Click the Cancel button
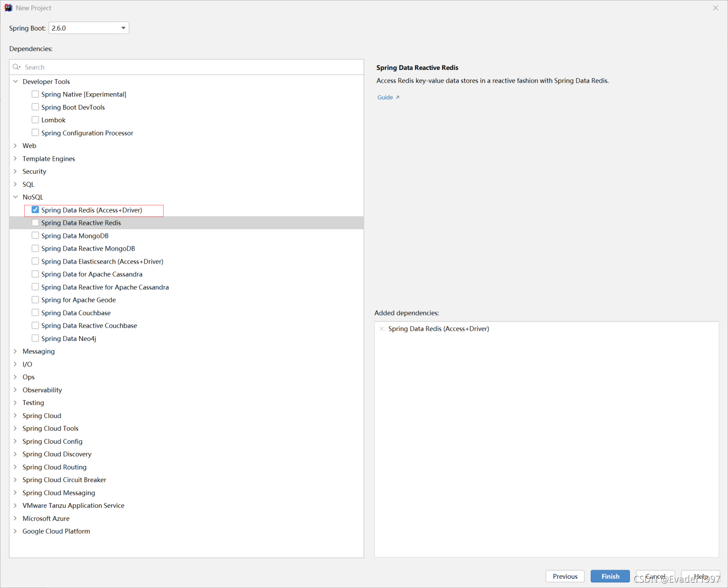Image resolution: width=728 pixels, height=588 pixels. click(x=655, y=576)
